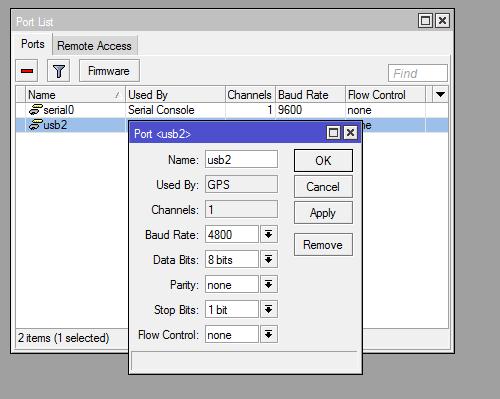Click the Used By field showing GPS
Image resolution: width=500 pixels, height=399 pixels.
tap(241, 184)
